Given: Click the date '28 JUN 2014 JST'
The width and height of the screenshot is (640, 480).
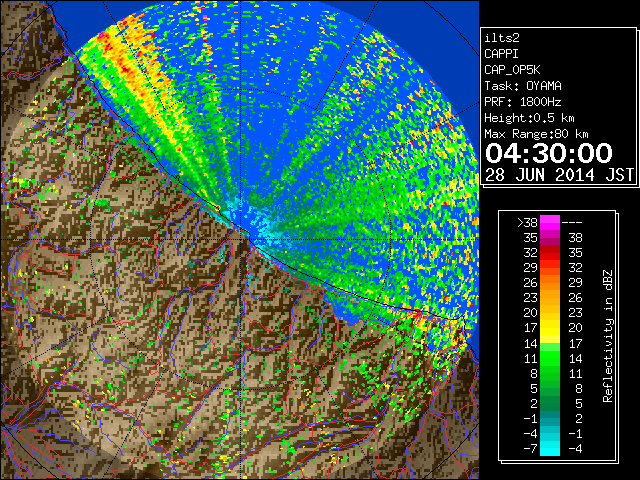Looking at the screenshot, I should pyautogui.click(x=559, y=175).
